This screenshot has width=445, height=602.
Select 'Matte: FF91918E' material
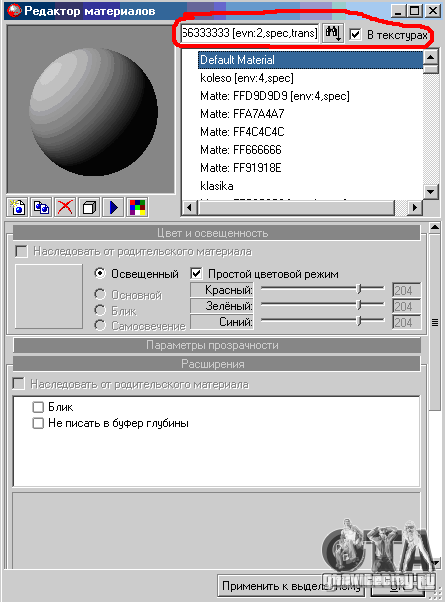click(x=241, y=168)
